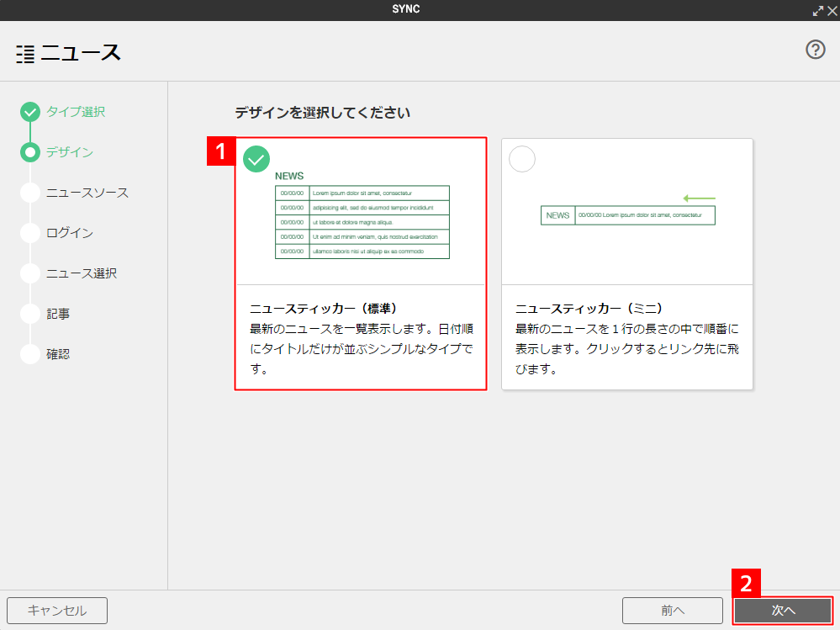The image size is (840, 630).
Task: Click the mini news ticker bar preview
Action: [x=628, y=215]
